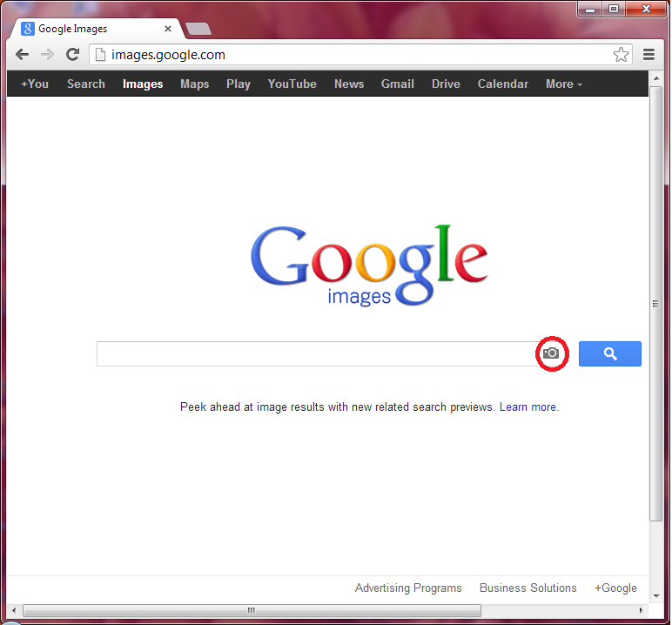Click the images.google.com address bar

[361, 55]
